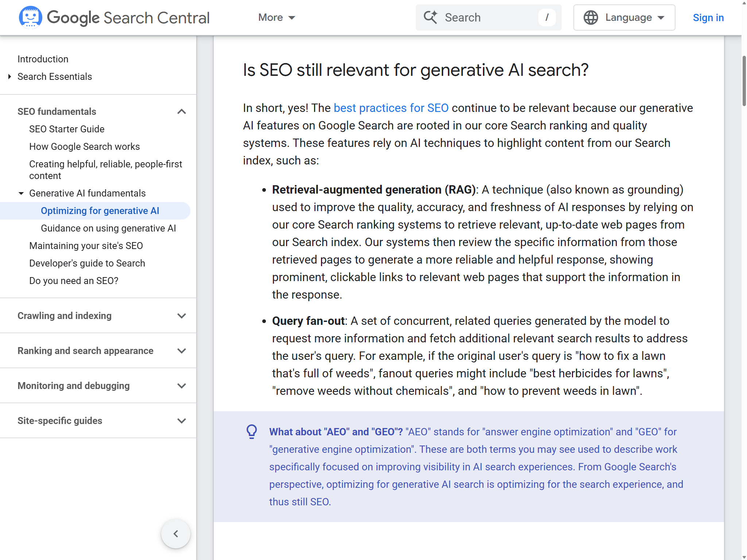
Task: Collapse the Generative AI fundamentals arrow
Action: click(x=21, y=193)
